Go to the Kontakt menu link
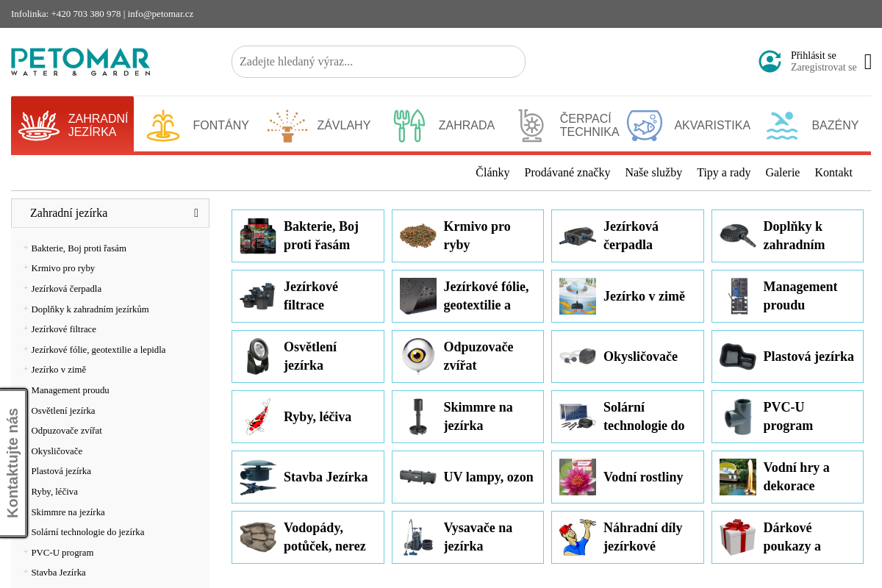This screenshot has width=882, height=588. click(833, 173)
